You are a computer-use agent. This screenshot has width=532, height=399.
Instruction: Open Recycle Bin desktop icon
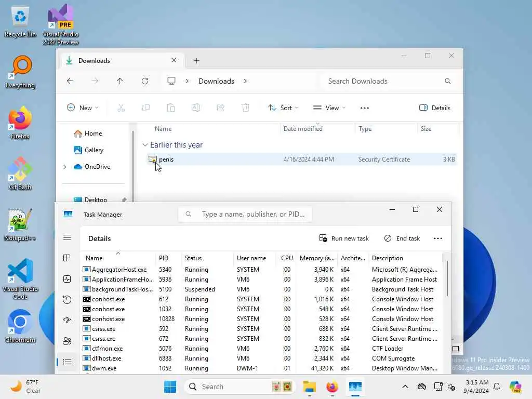tap(20, 22)
